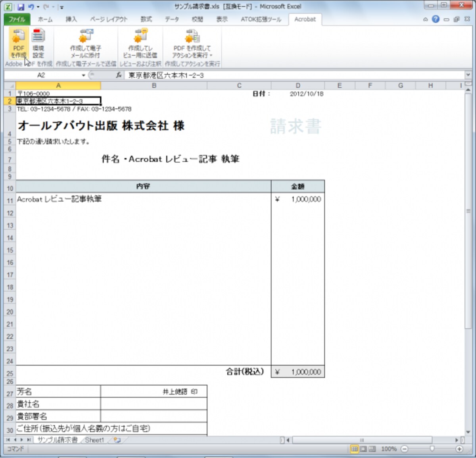The height and width of the screenshot is (458, 476).
Task: Switch to the ATOK拡張ツール tab
Action: [261, 19]
